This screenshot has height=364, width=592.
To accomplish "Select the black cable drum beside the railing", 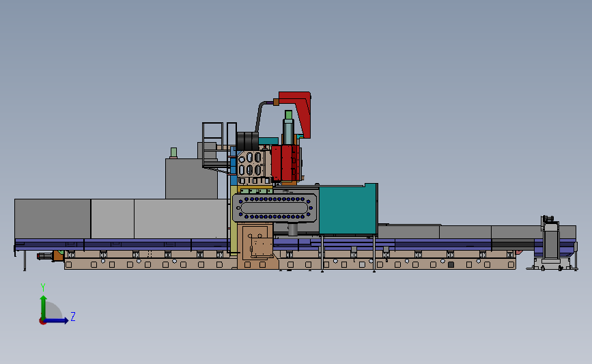I will click(247, 141).
